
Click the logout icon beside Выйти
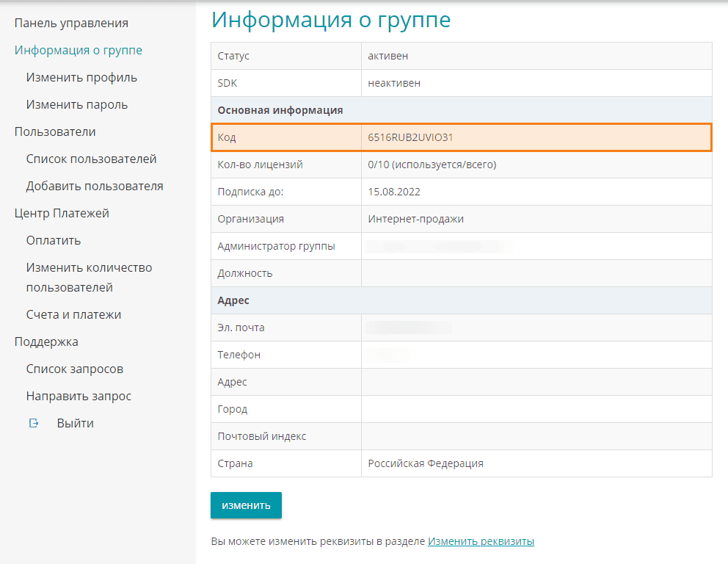34,423
